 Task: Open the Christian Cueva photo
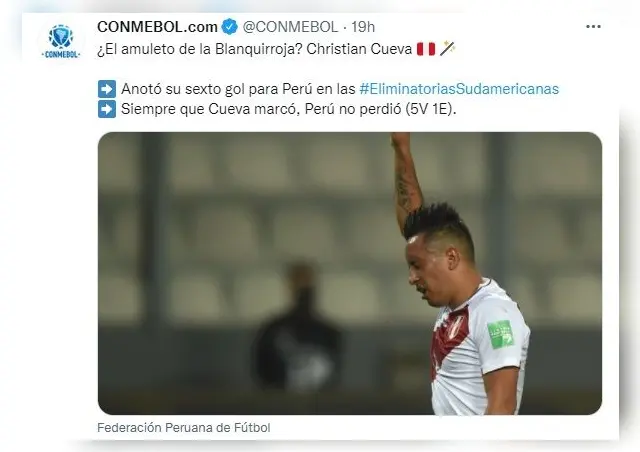[350, 273]
